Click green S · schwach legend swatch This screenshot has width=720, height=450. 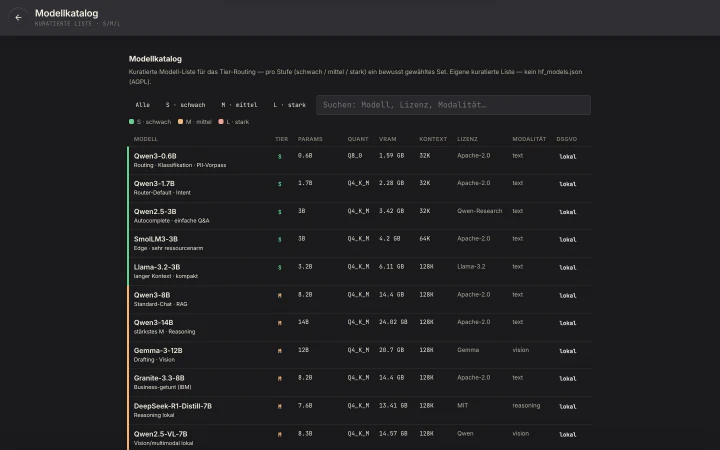(131, 122)
